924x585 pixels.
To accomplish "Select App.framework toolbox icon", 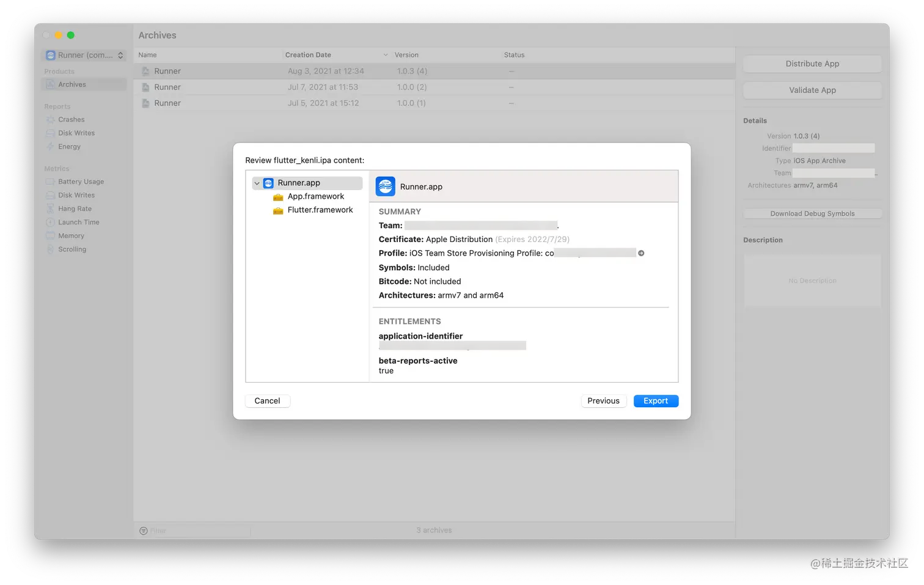I will tap(278, 197).
